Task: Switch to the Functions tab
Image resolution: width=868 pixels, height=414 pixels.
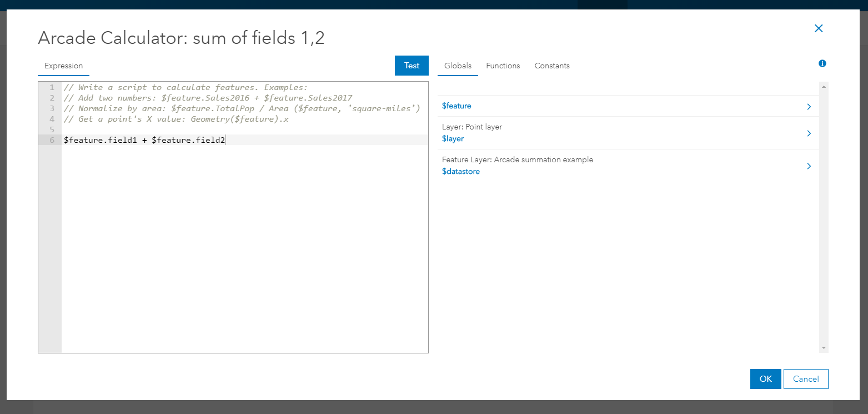Action: coord(503,66)
